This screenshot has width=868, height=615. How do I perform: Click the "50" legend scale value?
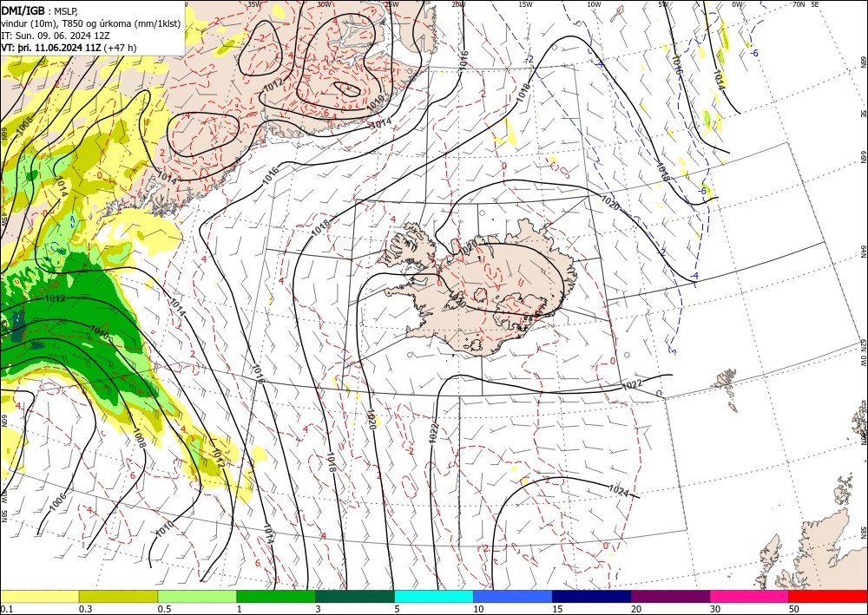(x=794, y=609)
